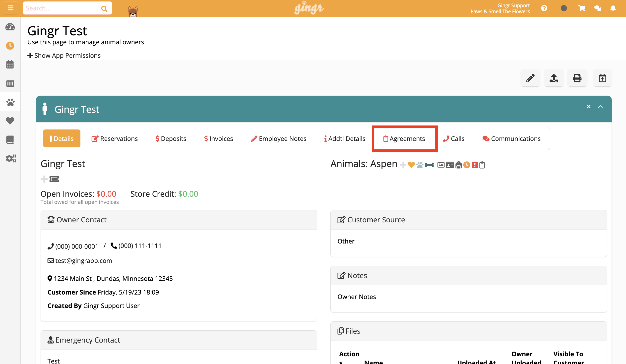Click the calendar plus new reservation button
This screenshot has height=364, width=626.
(602, 78)
